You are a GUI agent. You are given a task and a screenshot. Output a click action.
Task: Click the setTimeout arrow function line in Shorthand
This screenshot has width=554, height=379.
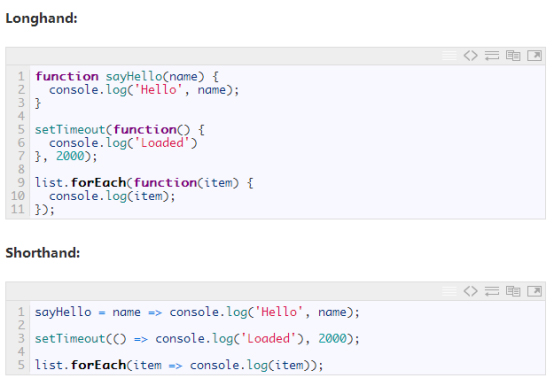point(197,339)
